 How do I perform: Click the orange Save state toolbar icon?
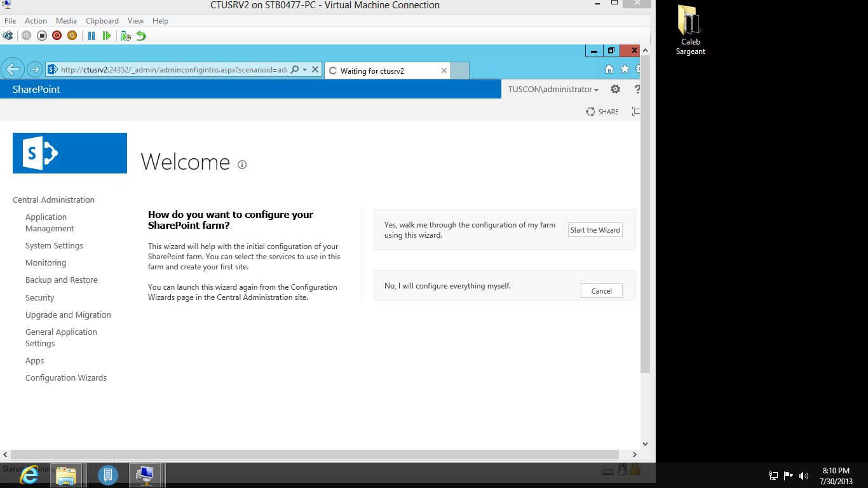tap(72, 36)
